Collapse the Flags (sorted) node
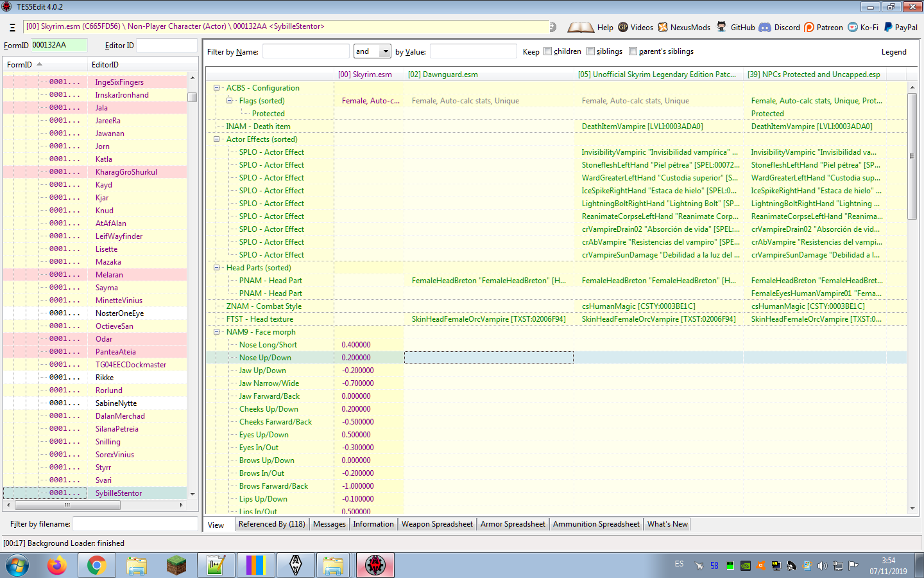 (230, 101)
